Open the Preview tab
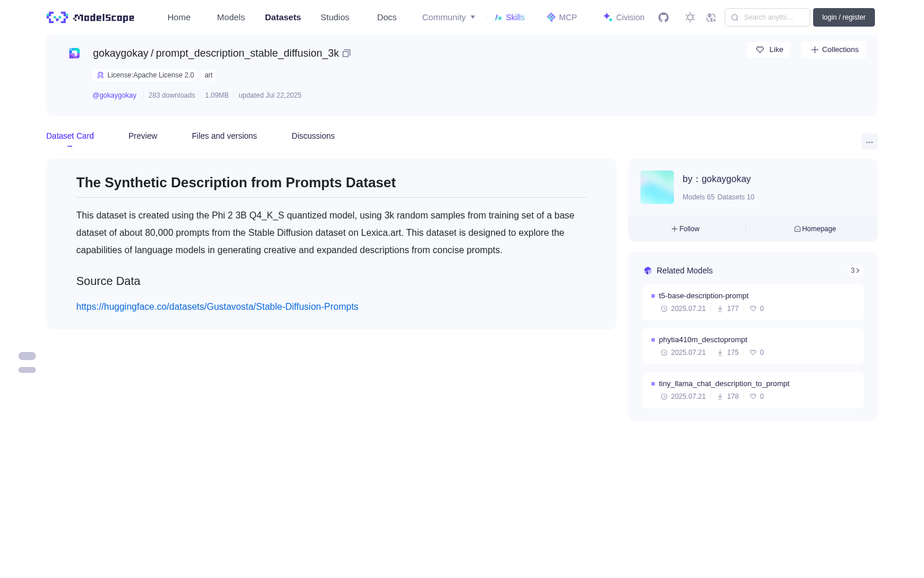The height and width of the screenshot is (578, 924). point(143,136)
